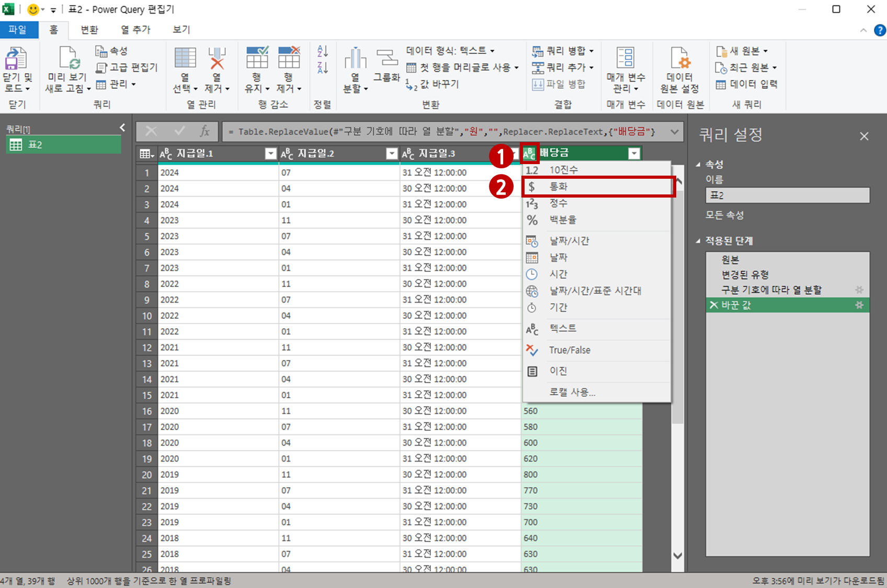Choose 로캘 사용... from type menu
Viewport: 887px width, 588px height.
[x=597, y=392]
